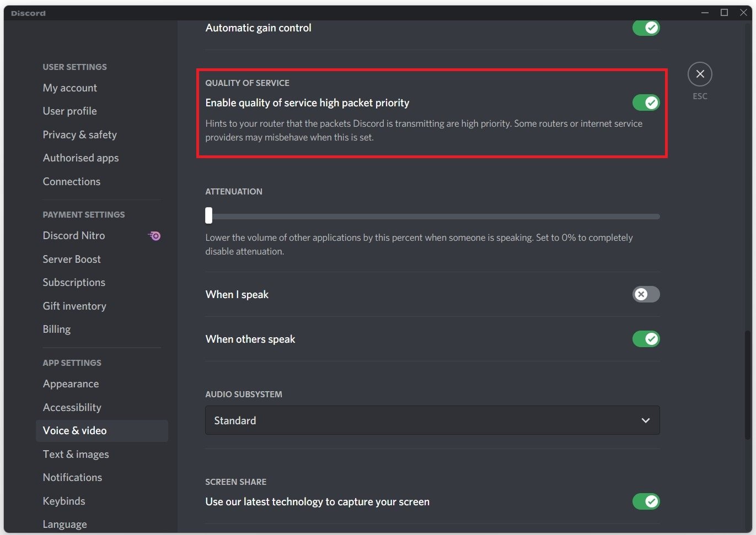This screenshot has height=535, width=756.
Task: Open Gift inventory page
Action: (74, 306)
